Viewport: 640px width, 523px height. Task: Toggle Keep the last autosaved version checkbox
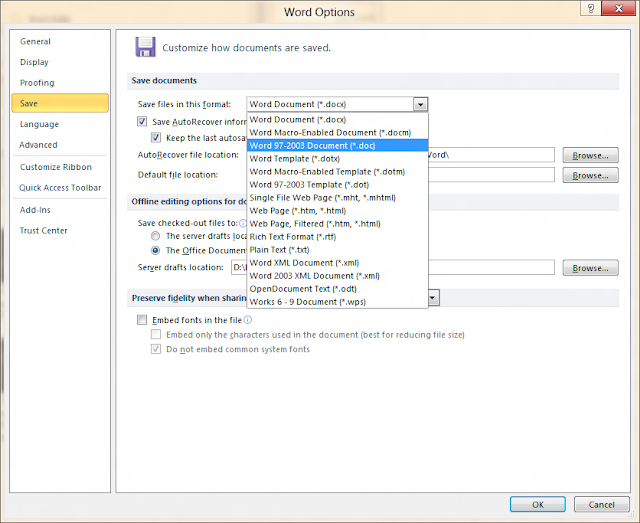tap(156, 138)
